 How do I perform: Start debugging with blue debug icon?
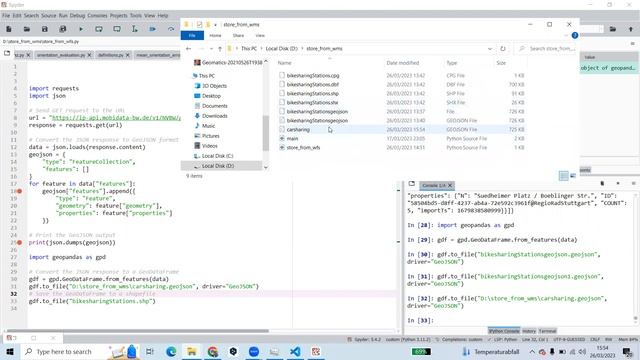pos(153,29)
